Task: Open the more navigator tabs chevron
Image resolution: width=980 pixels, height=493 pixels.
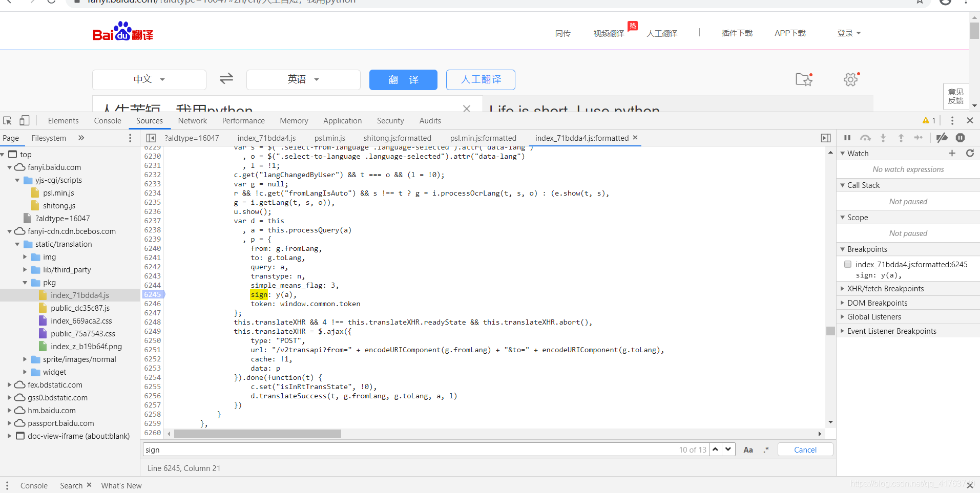Action: tap(81, 138)
